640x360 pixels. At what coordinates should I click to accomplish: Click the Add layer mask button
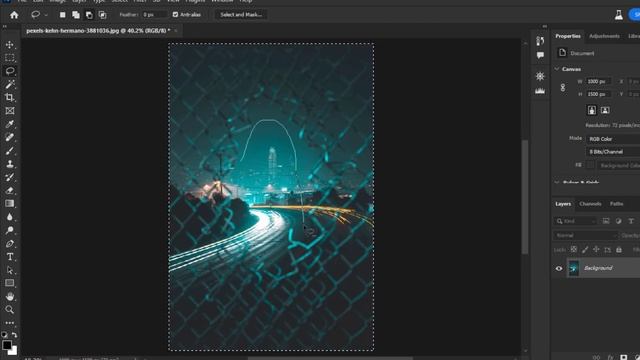(x=623, y=358)
